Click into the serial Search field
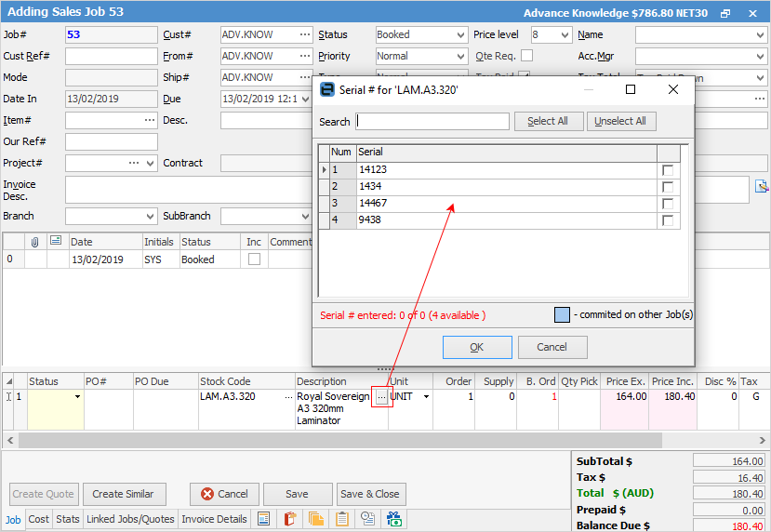The image size is (771, 532). pos(432,122)
